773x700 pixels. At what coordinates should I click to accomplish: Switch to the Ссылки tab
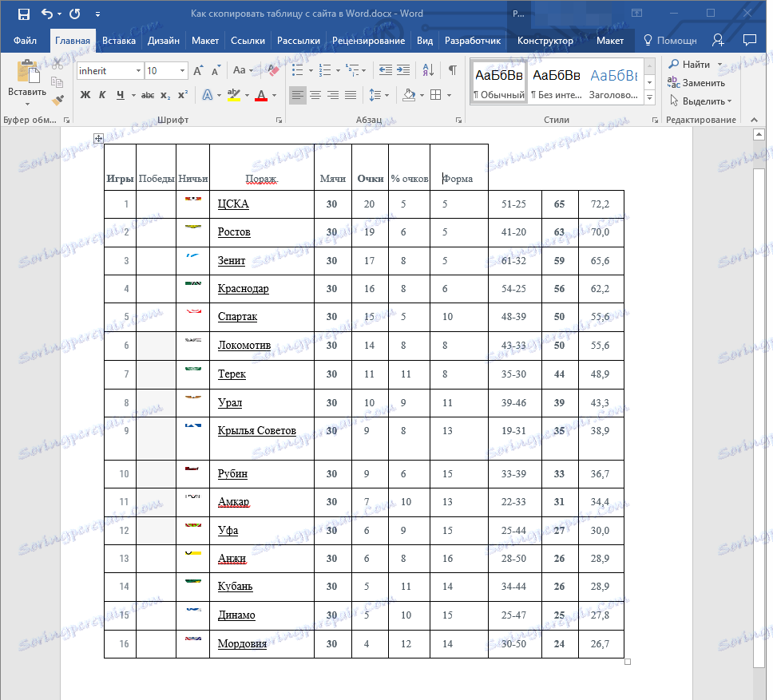(248, 41)
